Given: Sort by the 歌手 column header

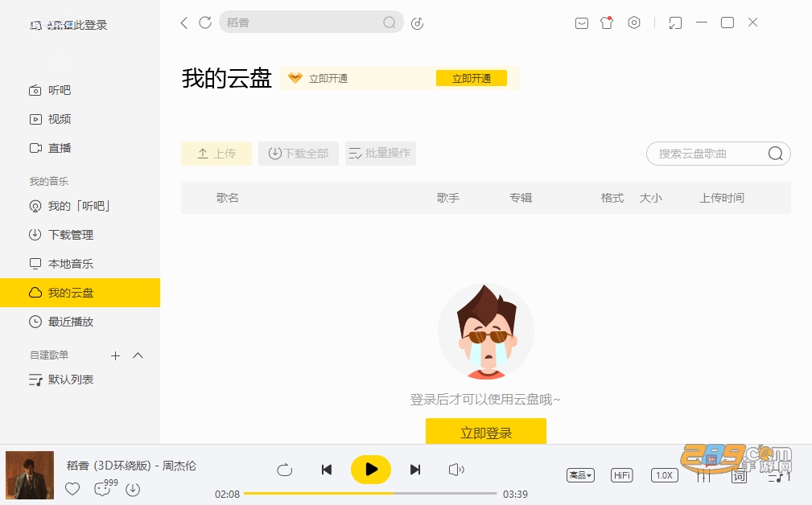Looking at the screenshot, I should (448, 198).
